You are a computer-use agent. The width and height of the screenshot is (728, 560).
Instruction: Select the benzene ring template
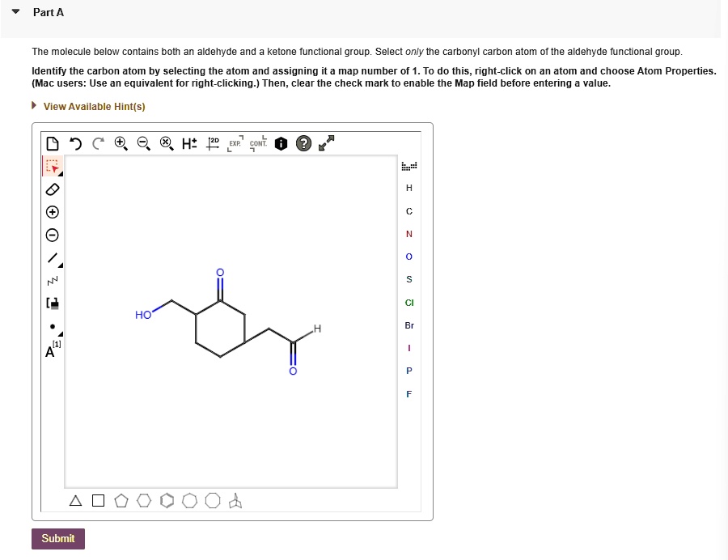click(x=167, y=500)
